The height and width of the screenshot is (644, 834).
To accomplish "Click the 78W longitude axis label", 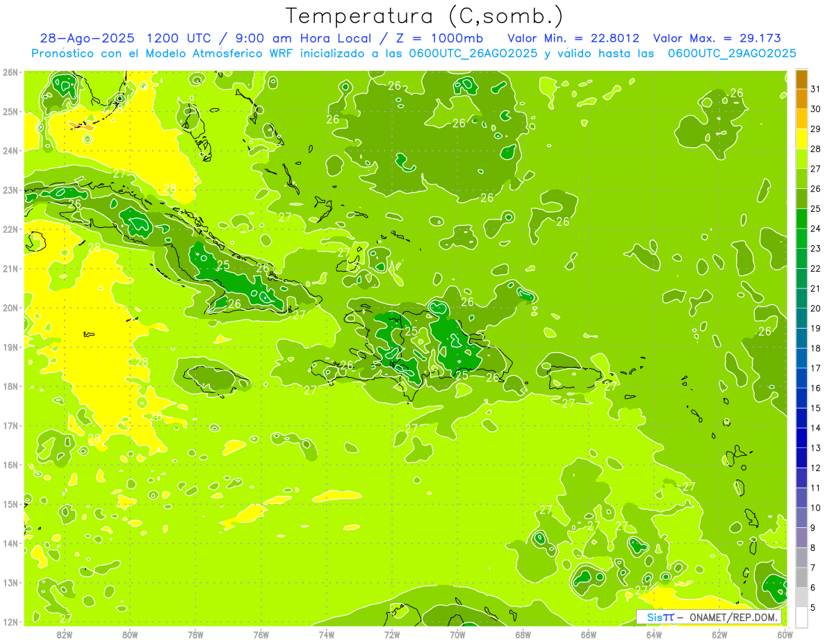I will point(195,634).
